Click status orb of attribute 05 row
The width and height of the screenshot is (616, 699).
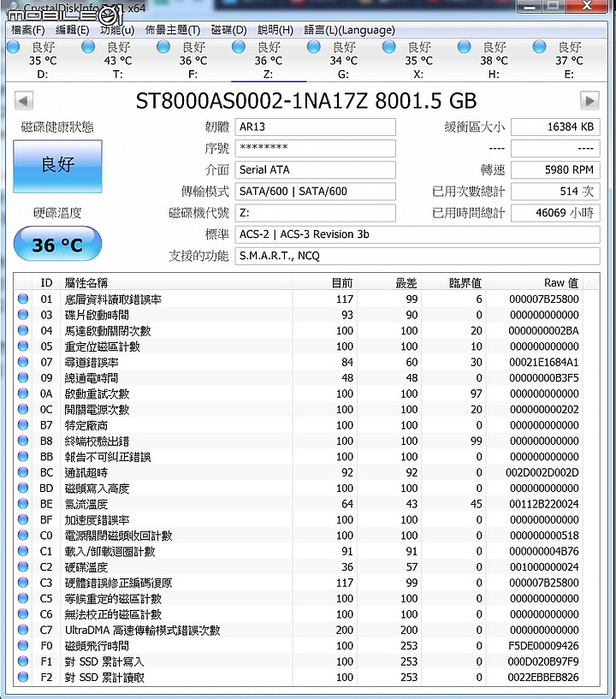pos(23,346)
